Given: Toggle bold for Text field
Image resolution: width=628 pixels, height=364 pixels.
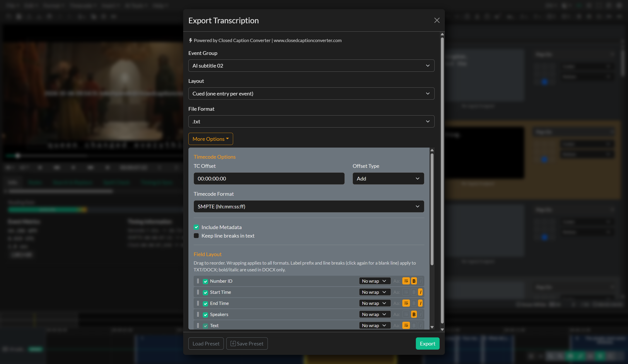Looking at the screenshot, I should tap(414, 325).
